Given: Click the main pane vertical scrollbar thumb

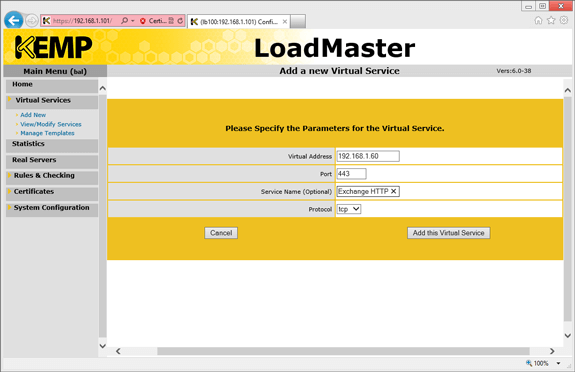Looking at the screenshot, I should tap(567, 209).
